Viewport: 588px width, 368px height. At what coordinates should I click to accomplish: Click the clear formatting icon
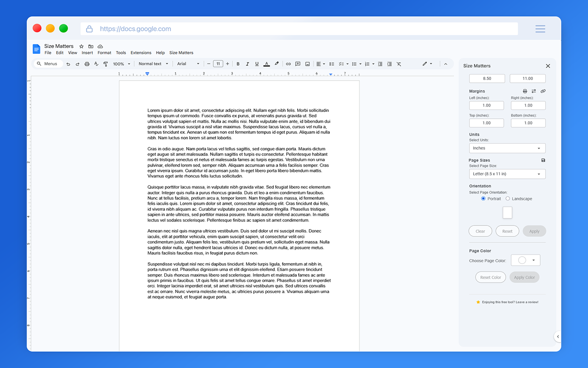click(399, 64)
